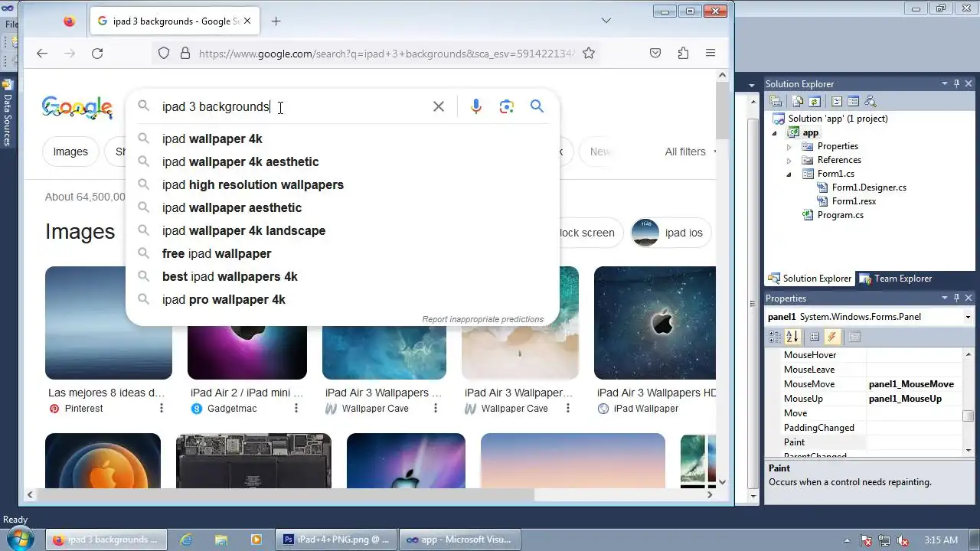
Task: Click the blue magnifier search button
Action: pos(537,106)
